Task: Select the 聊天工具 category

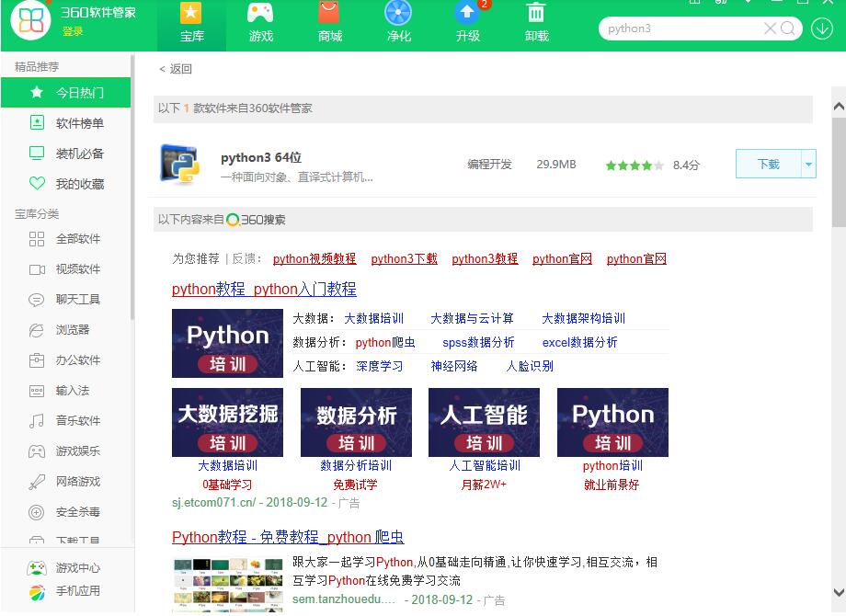Action: click(66, 300)
